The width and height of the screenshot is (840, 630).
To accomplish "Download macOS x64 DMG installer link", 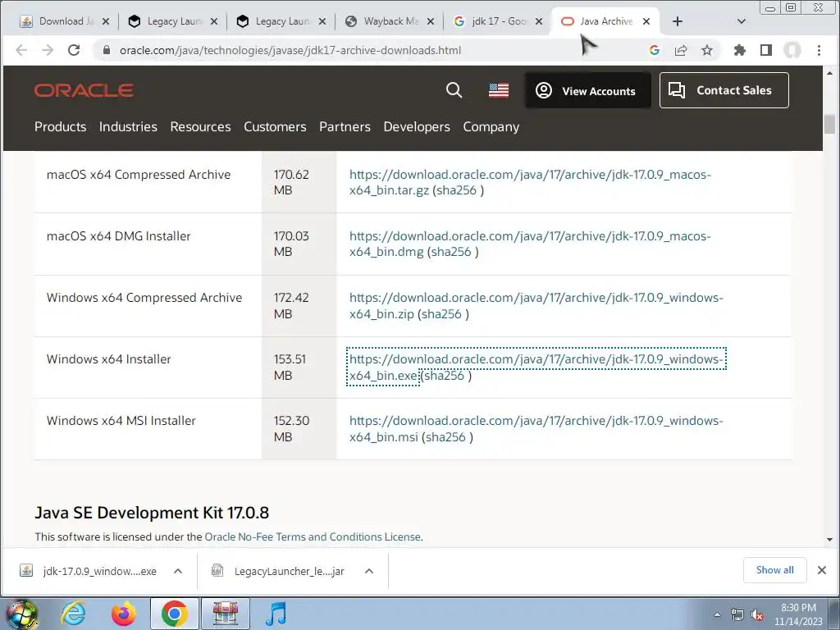I will (x=530, y=244).
